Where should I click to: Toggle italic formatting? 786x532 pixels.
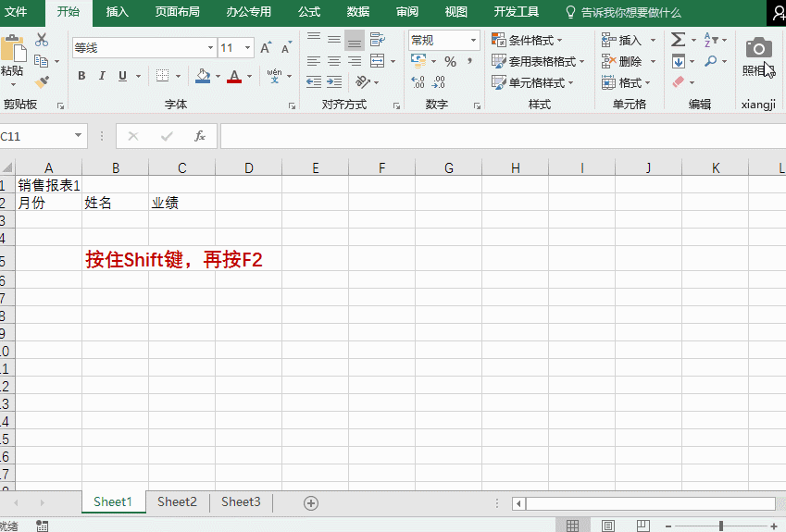click(x=101, y=76)
